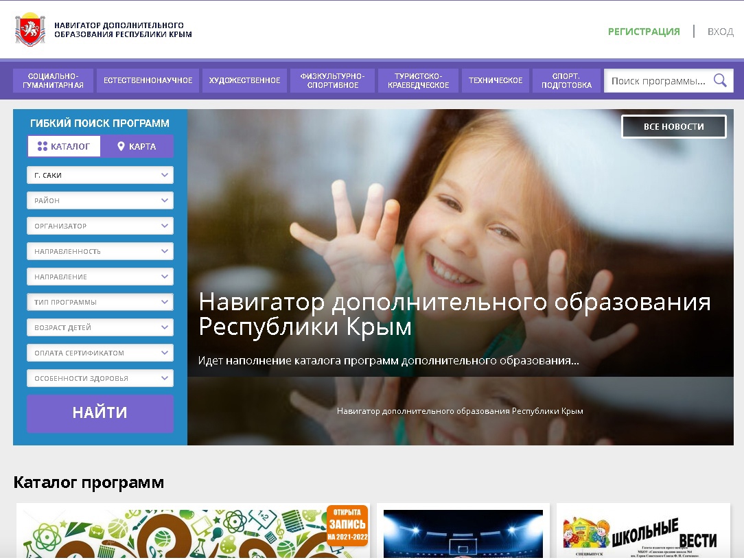Click the Crimea coat of arms logo

30,31
